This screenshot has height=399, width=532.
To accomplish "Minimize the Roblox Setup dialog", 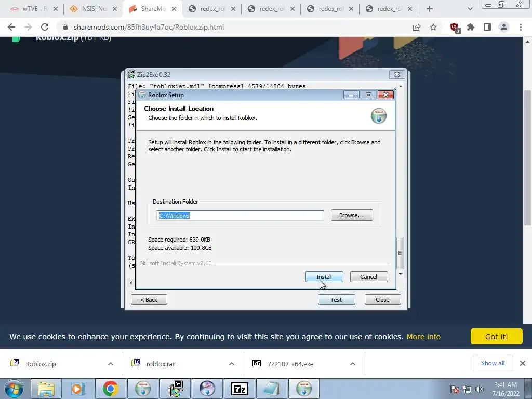I will (351, 95).
